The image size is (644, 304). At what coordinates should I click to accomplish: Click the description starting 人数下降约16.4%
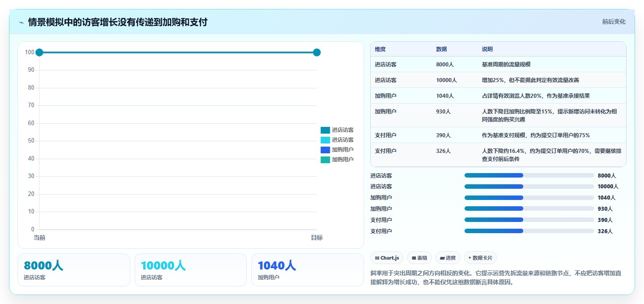coord(552,155)
